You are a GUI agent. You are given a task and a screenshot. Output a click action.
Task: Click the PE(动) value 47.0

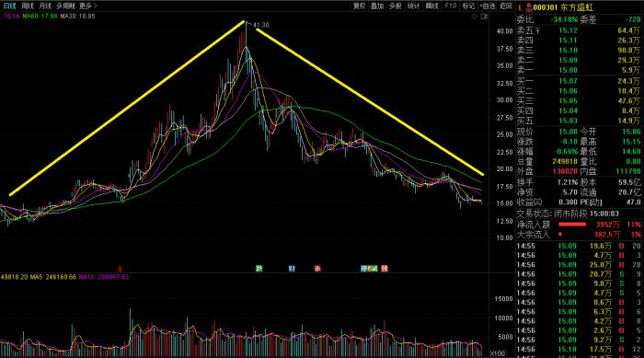(634, 202)
